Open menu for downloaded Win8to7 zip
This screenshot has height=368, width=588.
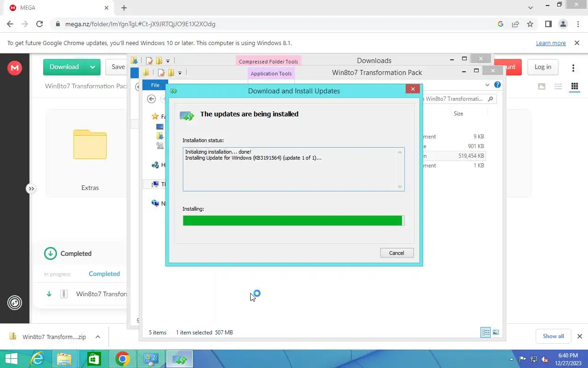point(98,337)
